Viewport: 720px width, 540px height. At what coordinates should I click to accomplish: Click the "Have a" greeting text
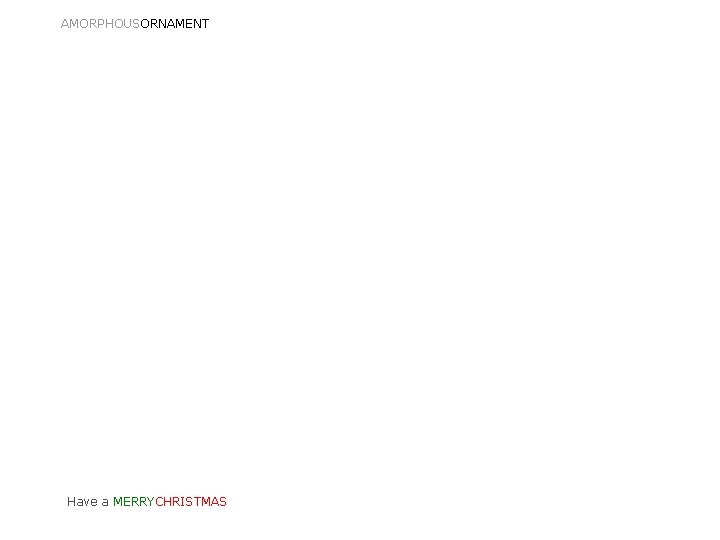[x=88, y=501]
